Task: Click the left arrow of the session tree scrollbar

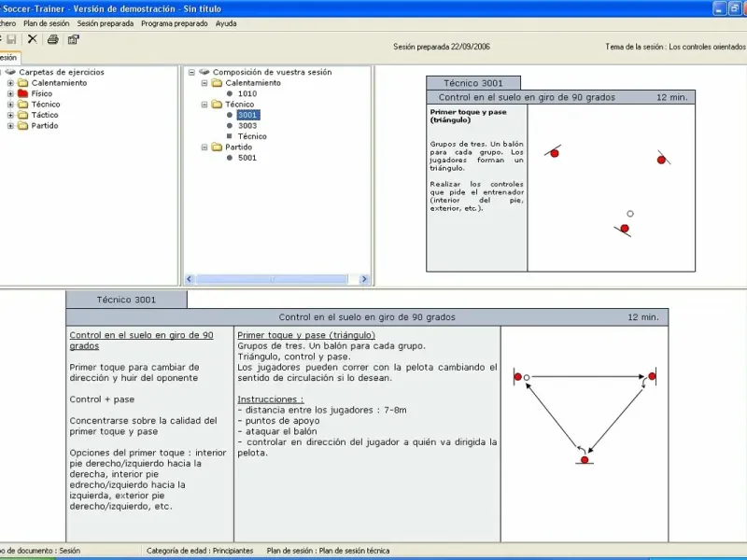Action: 190,279
